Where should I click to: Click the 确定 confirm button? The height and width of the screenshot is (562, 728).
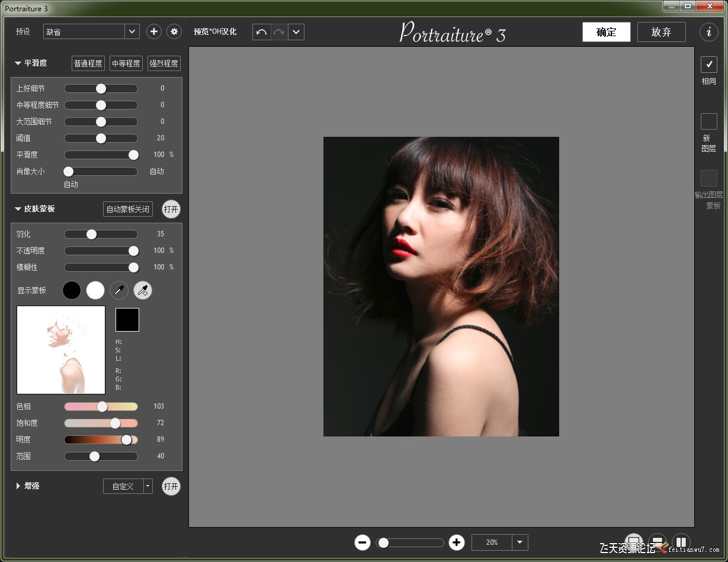coord(606,32)
